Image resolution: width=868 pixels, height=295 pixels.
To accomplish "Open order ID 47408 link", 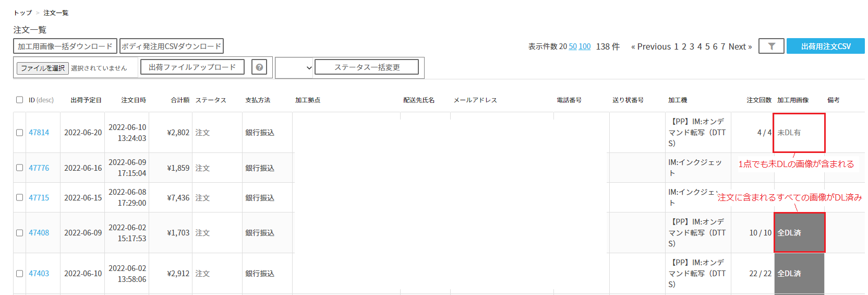I will click(39, 233).
